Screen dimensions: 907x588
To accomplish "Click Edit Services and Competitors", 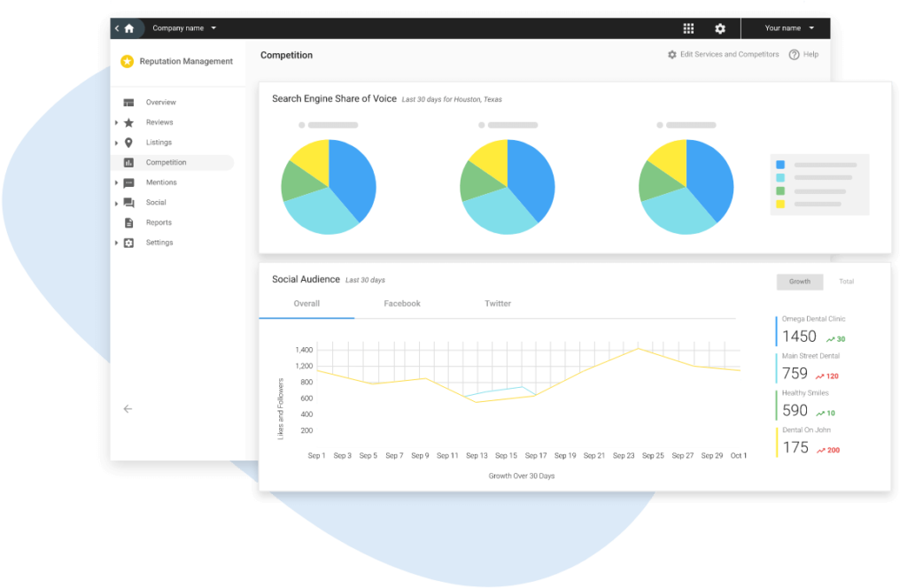I will [x=723, y=55].
